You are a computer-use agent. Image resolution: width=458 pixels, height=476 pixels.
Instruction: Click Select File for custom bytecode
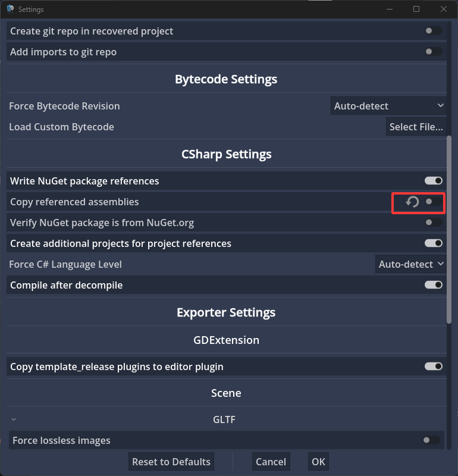(416, 127)
